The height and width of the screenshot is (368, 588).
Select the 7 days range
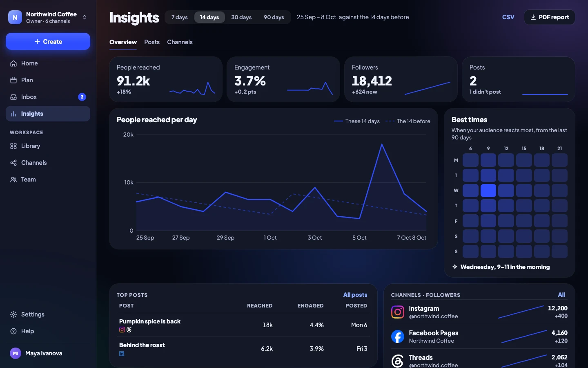pyautogui.click(x=180, y=17)
